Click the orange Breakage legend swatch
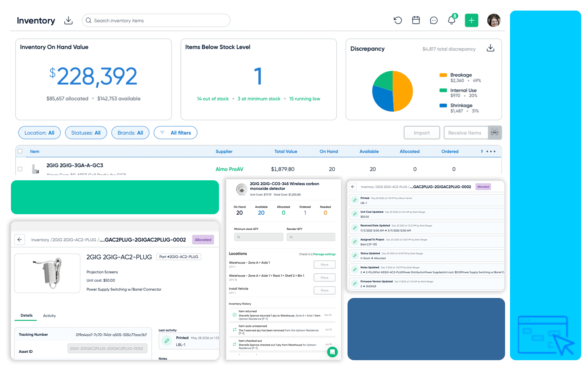Image resolution: width=588 pixels, height=373 pixels. pyautogui.click(x=443, y=75)
